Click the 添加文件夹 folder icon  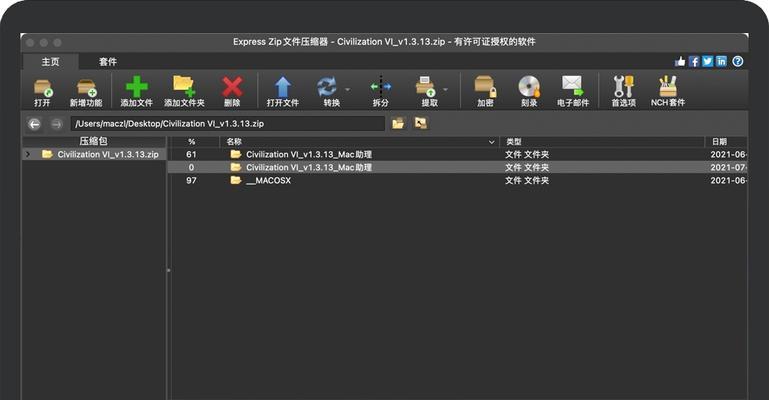pyautogui.click(x=184, y=87)
